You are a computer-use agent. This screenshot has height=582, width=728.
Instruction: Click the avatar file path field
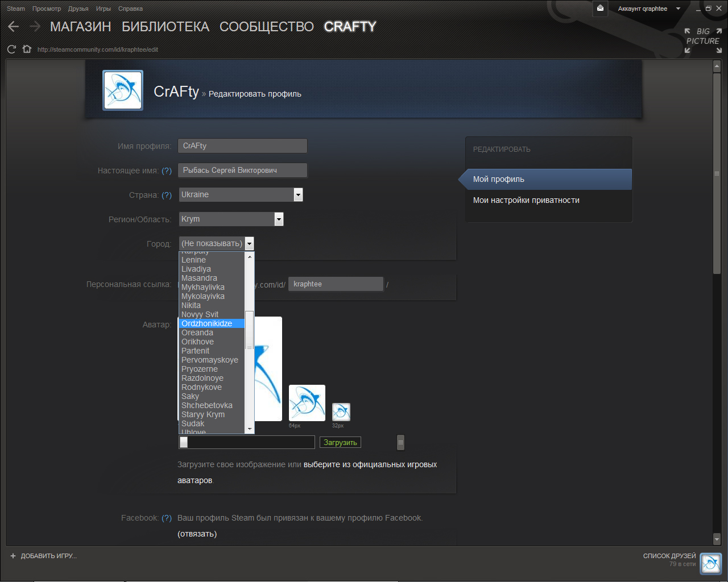coord(247,442)
